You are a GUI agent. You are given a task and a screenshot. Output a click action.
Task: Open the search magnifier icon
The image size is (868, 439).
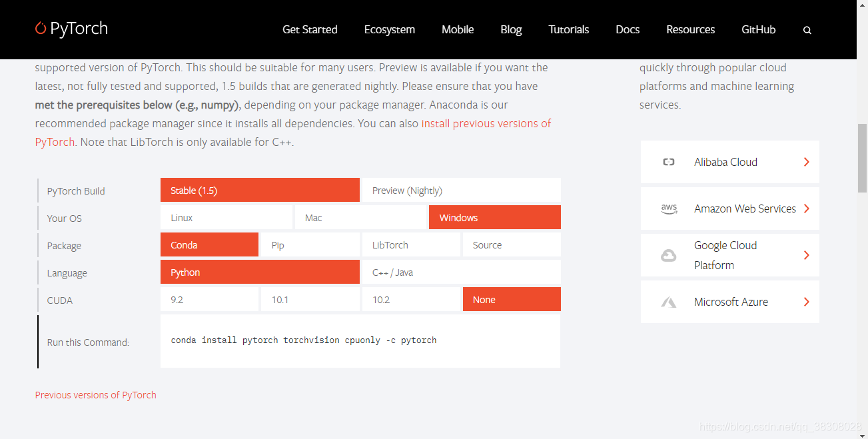tap(807, 30)
